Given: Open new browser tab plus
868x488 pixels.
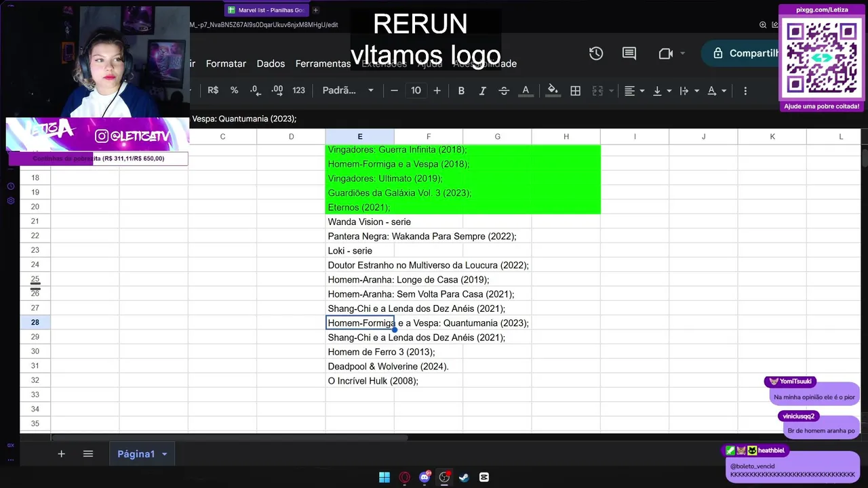Looking at the screenshot, I should [315, 10].
